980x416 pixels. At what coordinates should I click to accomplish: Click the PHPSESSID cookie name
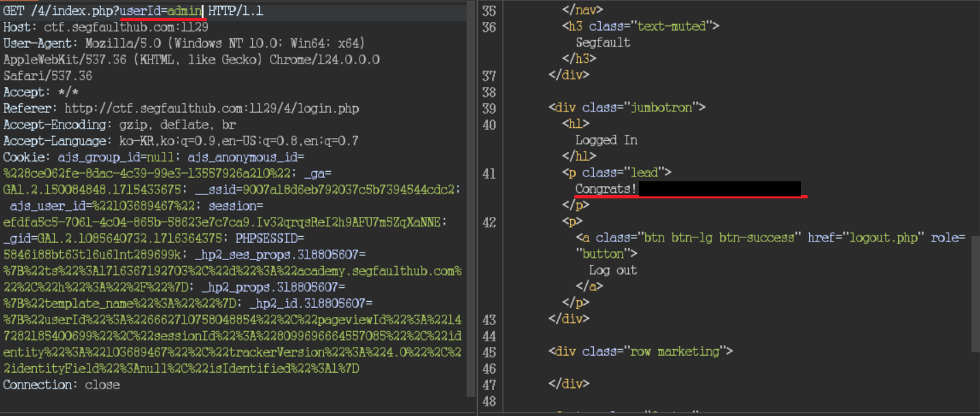tap(267, 239)
